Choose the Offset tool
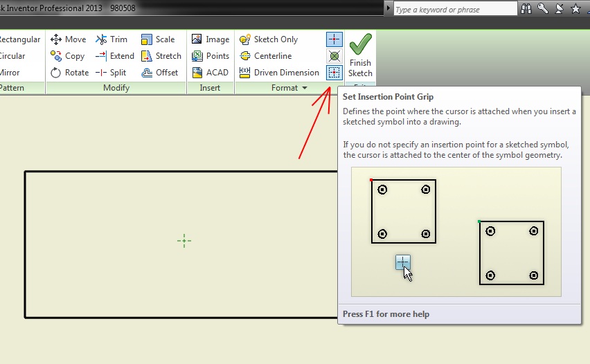The image size is (590, 364). (x=159, y=72)
